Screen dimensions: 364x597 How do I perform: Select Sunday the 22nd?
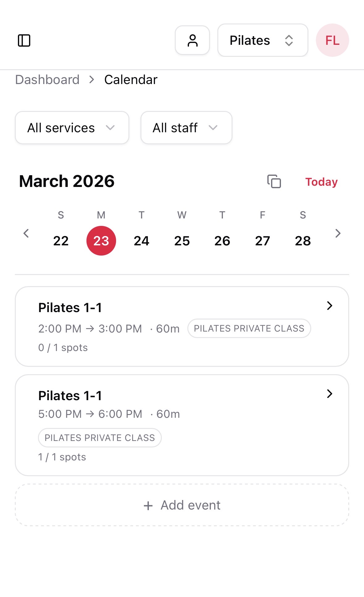click(x=61, y=241)
